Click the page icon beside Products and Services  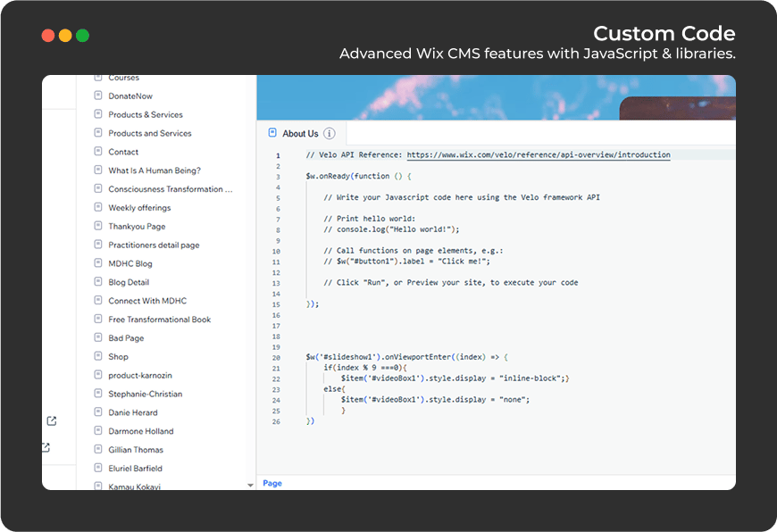pyautogui.click(x=98, y=133)
